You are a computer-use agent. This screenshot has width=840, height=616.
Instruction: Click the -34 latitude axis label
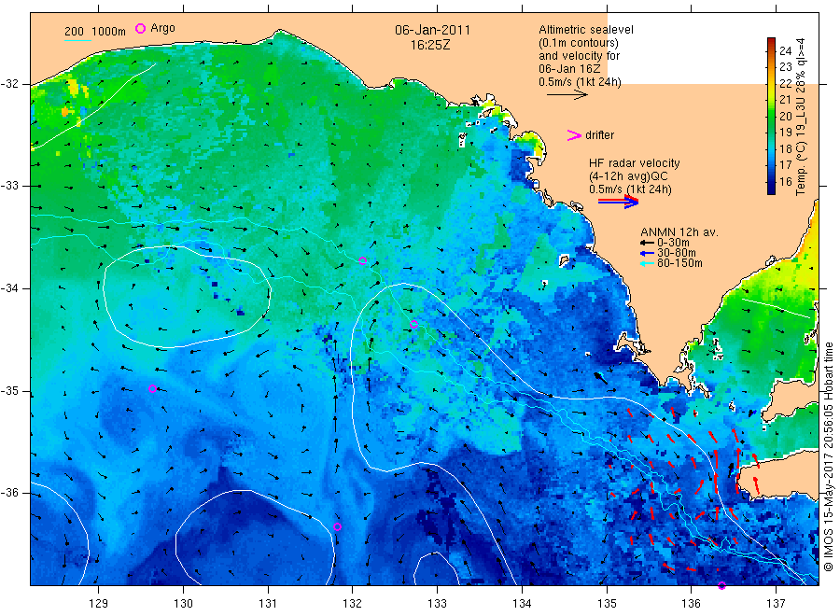[x=13, y=288]
